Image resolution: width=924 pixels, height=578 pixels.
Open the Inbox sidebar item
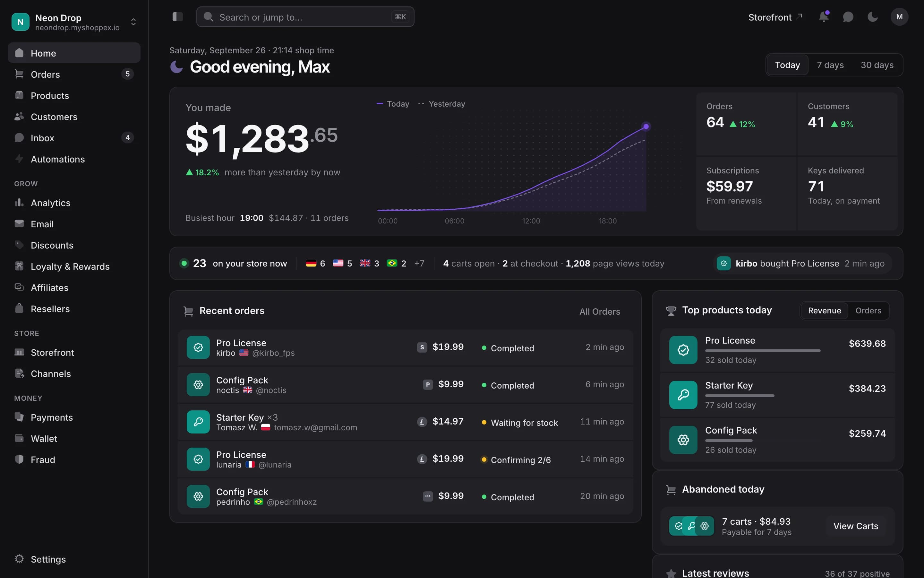[74, 138]
